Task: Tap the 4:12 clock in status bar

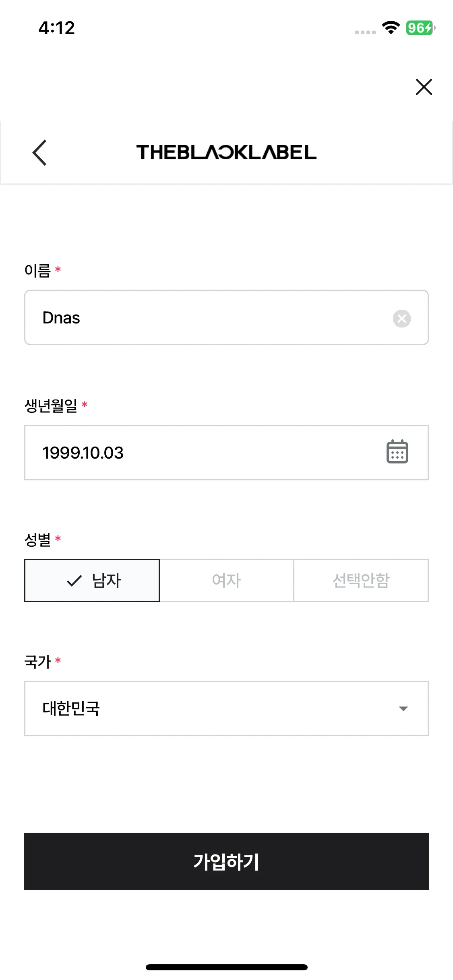Action: click(x=57, y=28)
